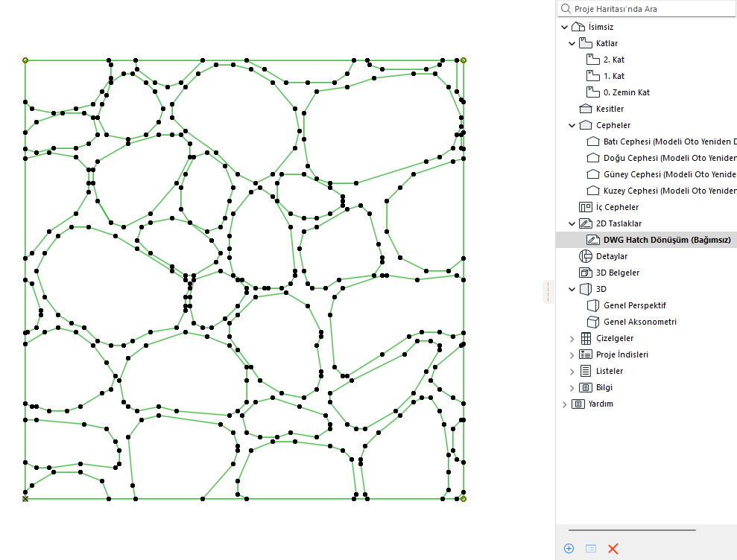Click the 1. Kat story icon
The height and width of the screenshot is (560, 737).
pos(592,76)
